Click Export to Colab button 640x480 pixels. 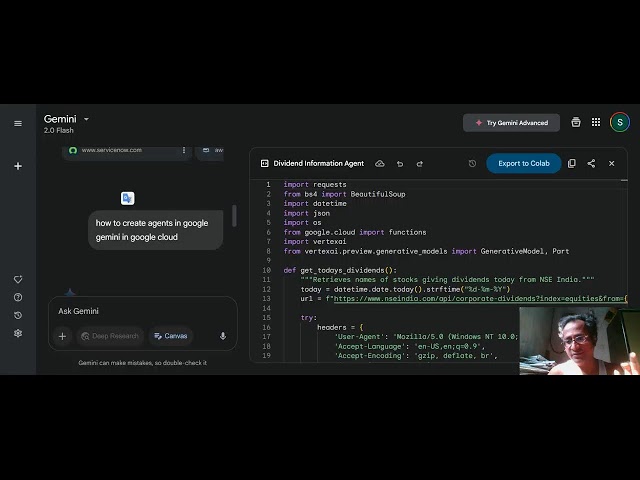tap(524, 163)
